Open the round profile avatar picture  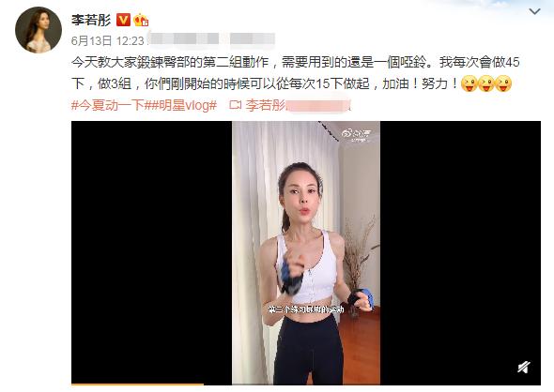[38, 30]
